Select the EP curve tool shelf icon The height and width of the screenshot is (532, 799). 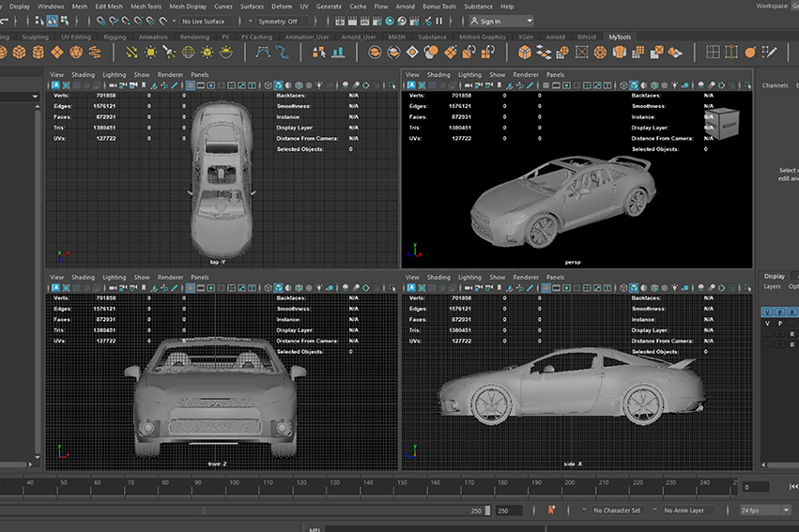tap(283, 53)
